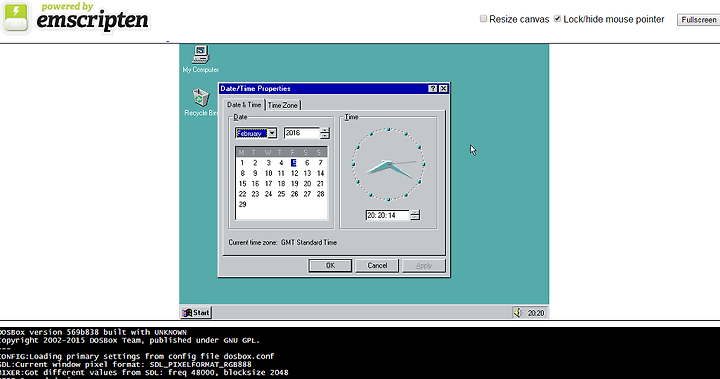This screenshot has width=720, height=379.
Task: Select day 15 in the calendar
Action: pyautogui.click(x=242, y=184)
